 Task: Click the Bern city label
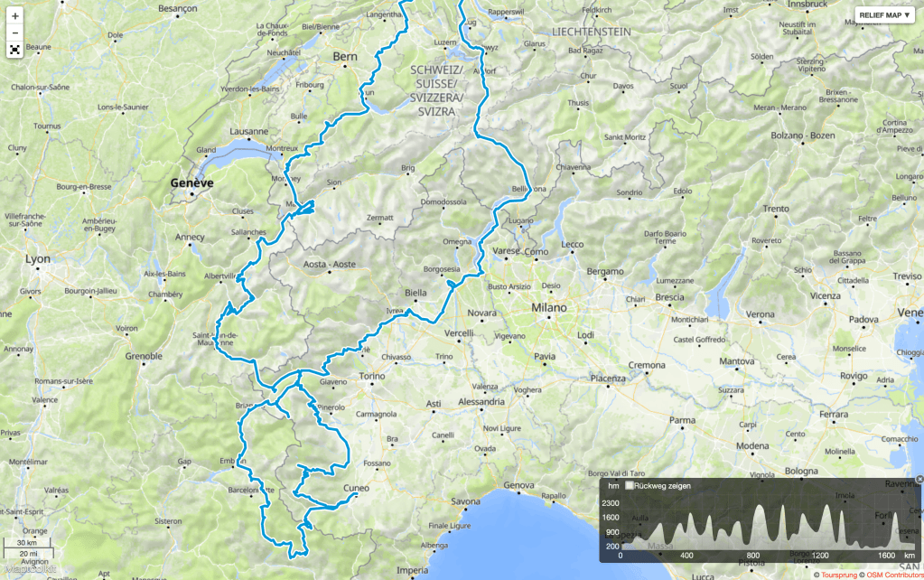click(345, 57)
